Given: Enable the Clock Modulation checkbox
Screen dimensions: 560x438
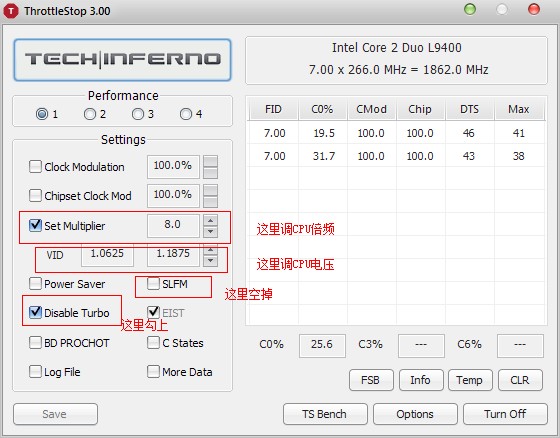Looking at the screenshot, I should click(x=35, y=166).
